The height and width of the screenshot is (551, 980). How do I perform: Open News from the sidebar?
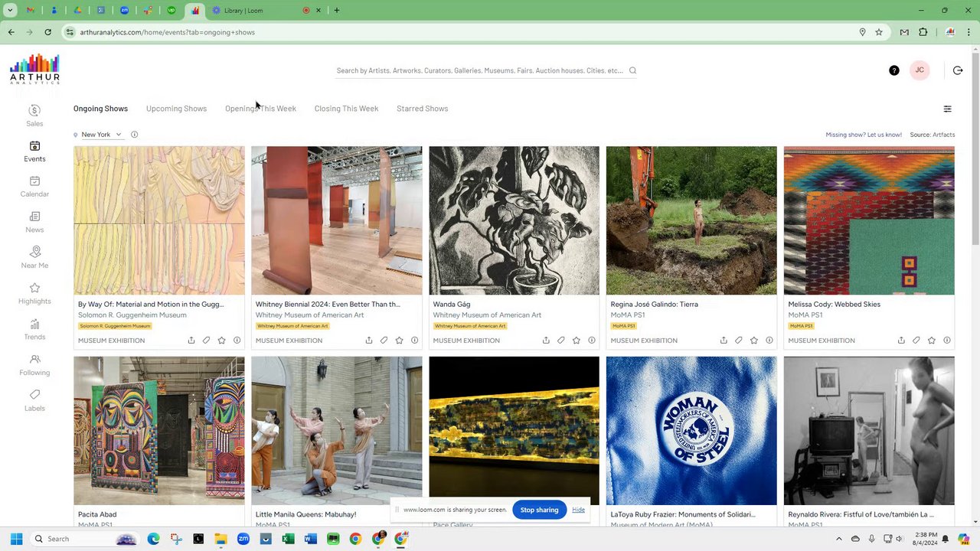34,222
